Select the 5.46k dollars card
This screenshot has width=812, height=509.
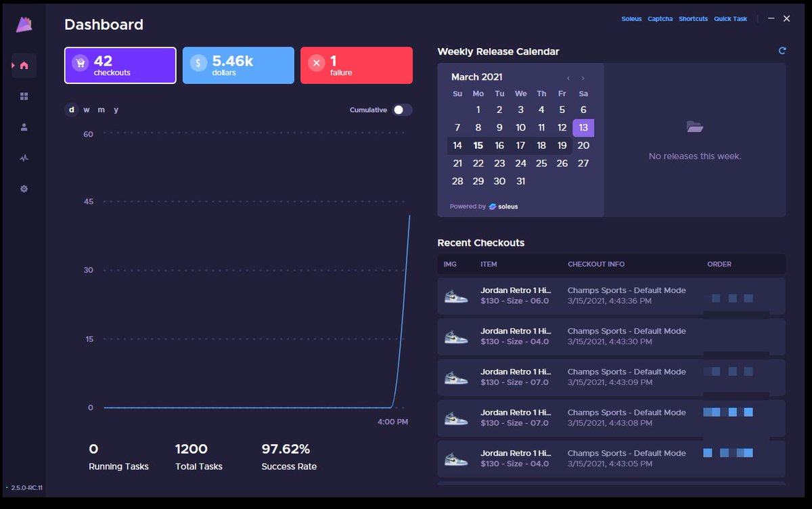(238, 65)
